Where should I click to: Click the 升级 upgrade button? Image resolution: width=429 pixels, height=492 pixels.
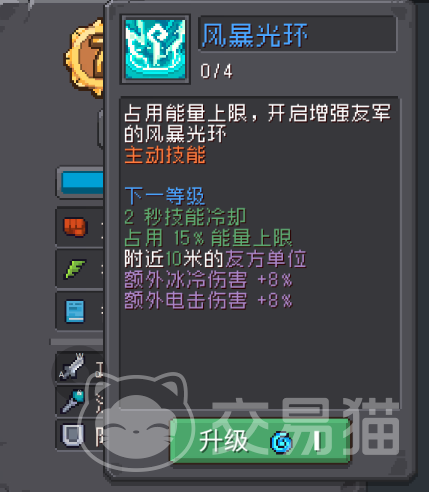[x=260, y=442]
